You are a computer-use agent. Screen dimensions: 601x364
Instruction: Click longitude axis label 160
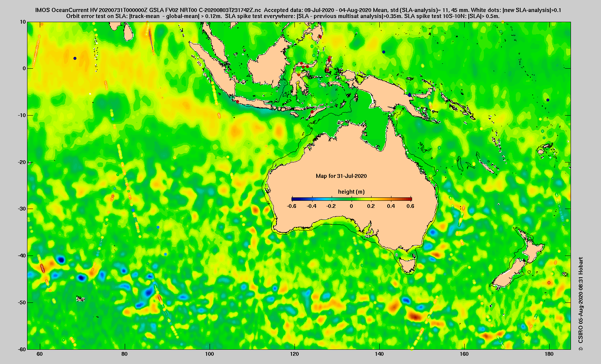point(464,354)
